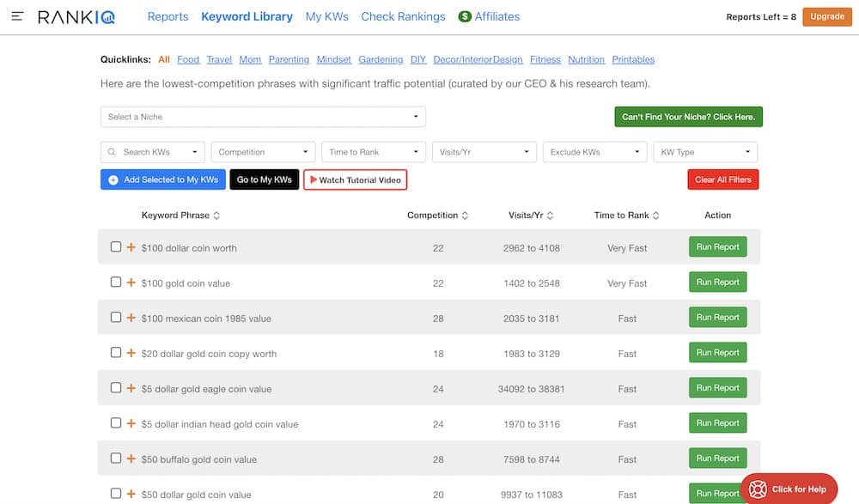
Task: Click plus icon for $100 dollar coin worth
Action: 131,247
